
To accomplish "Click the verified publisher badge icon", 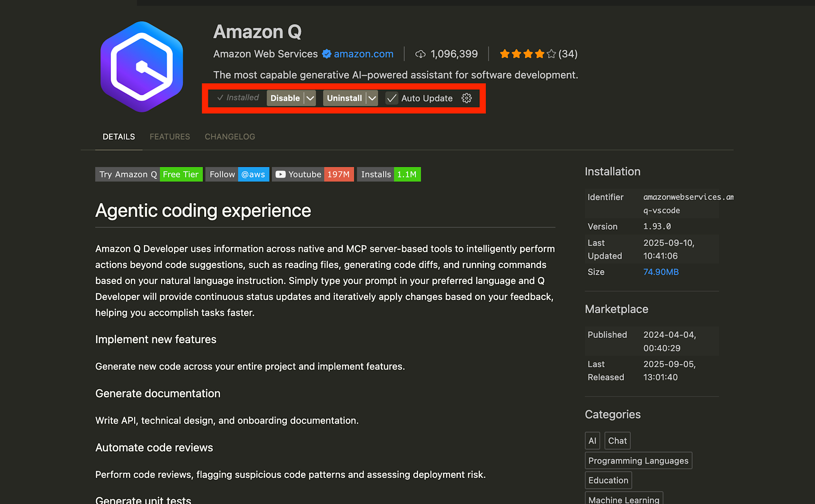I will tap(326, 54).
